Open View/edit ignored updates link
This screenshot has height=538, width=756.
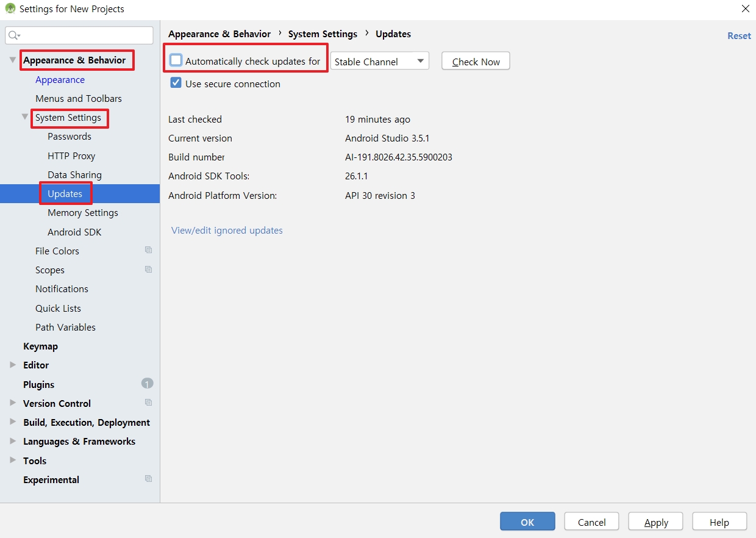pos(227,230)
